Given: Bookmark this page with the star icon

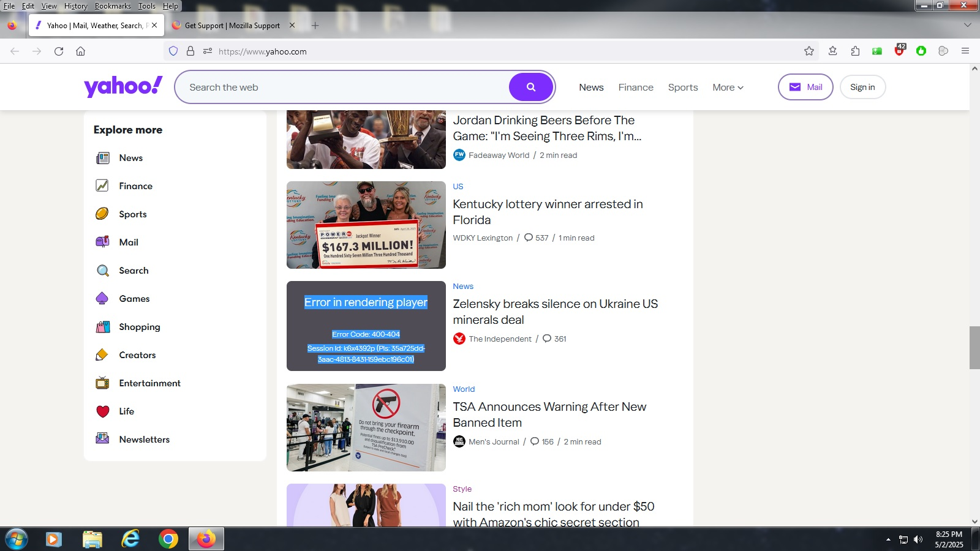Looking at the screenshot, I should pos(809,51).
